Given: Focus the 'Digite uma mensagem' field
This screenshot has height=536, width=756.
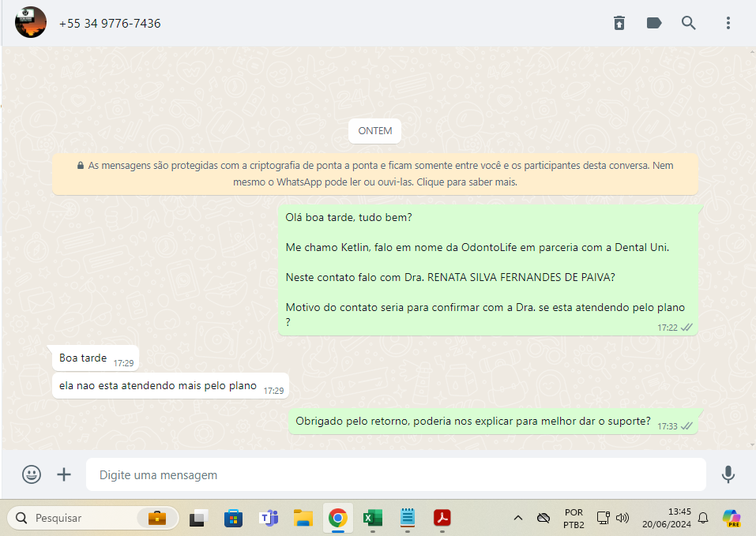Looking at the screenshot, I should pyautogui.click(x=396, y=475).
